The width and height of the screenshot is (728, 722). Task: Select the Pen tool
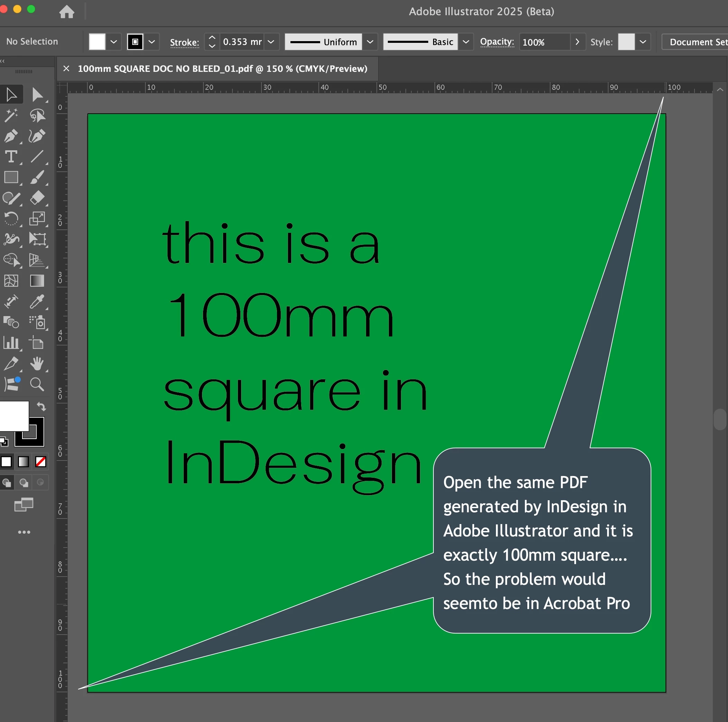[x=11, y=136]
